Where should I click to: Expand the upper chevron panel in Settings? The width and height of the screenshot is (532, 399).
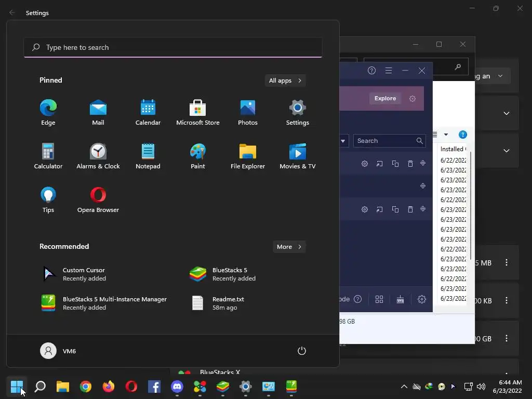[506, 113]
